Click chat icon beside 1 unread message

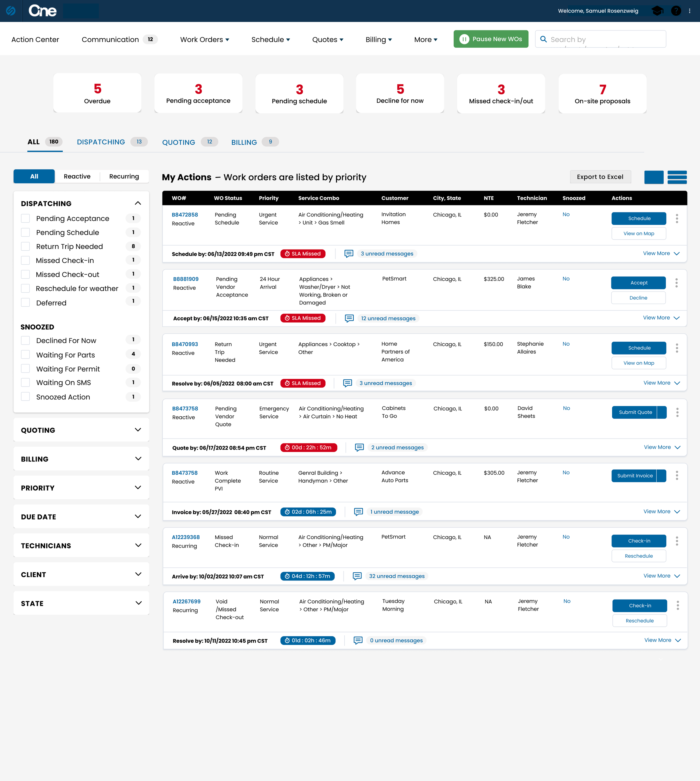click(358, 512)
